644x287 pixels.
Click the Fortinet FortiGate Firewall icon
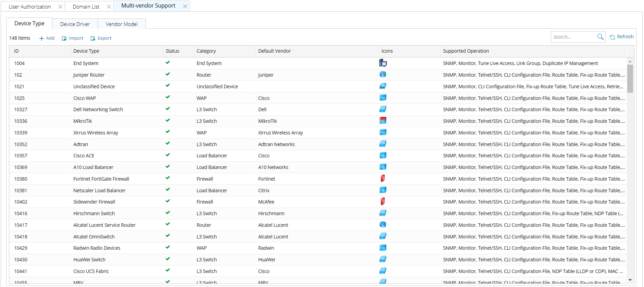[x=383, y=178]
